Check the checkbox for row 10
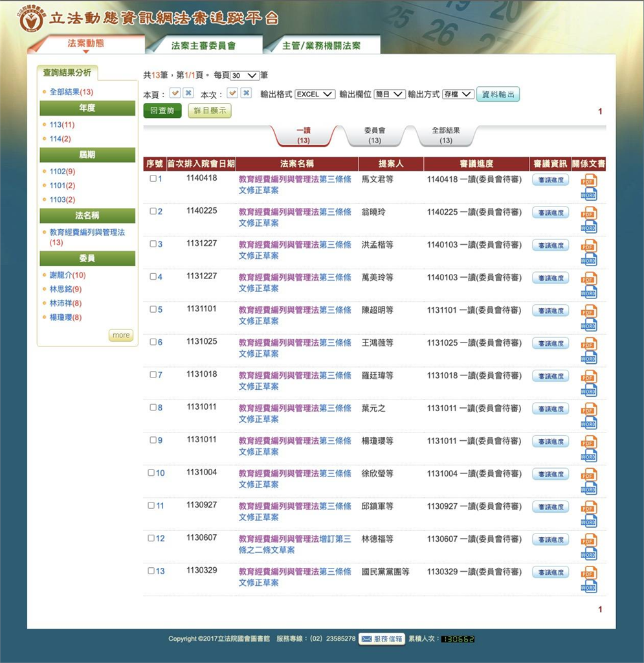 click(x=151, y=473)
